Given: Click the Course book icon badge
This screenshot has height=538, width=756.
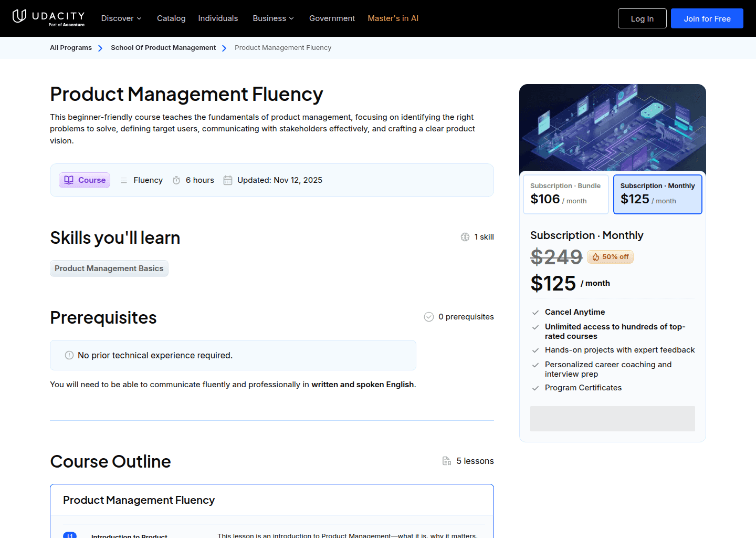Looking at the screenshot, I should coord(69,180).
